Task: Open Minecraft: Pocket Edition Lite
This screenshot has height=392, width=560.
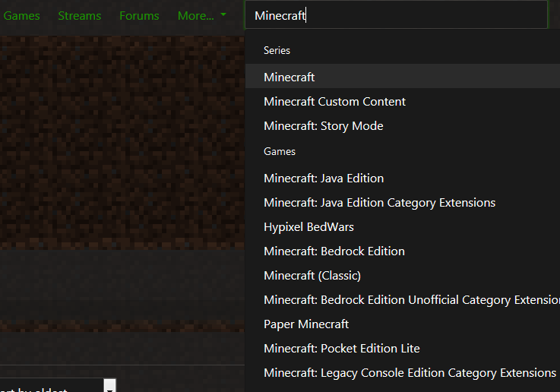Action: pyautogui.click(x=341, y=348)
